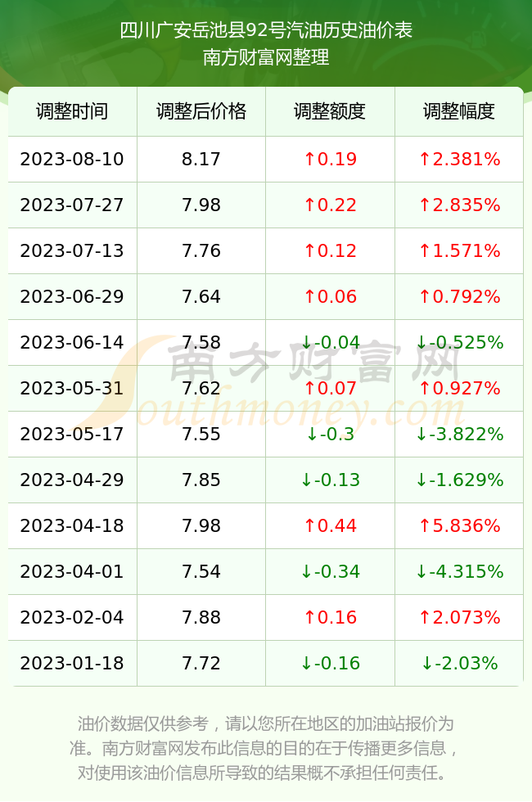Click the 8.17 price cell

pos(201,159)
